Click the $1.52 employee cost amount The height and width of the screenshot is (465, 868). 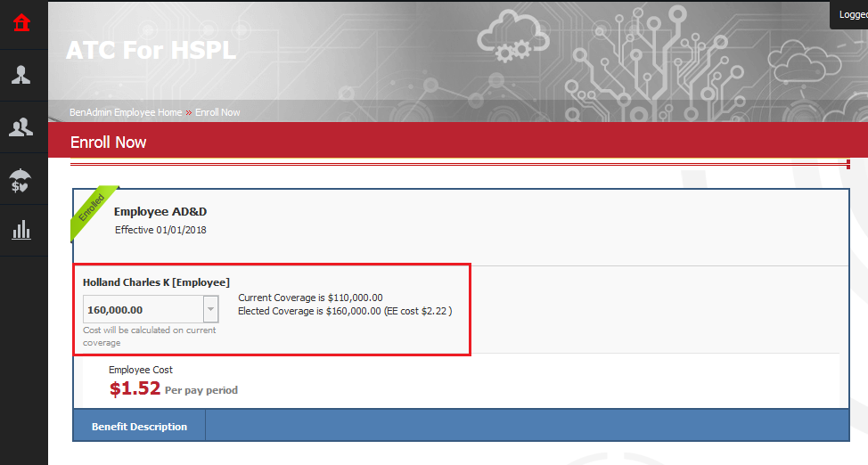pos(135,388)
